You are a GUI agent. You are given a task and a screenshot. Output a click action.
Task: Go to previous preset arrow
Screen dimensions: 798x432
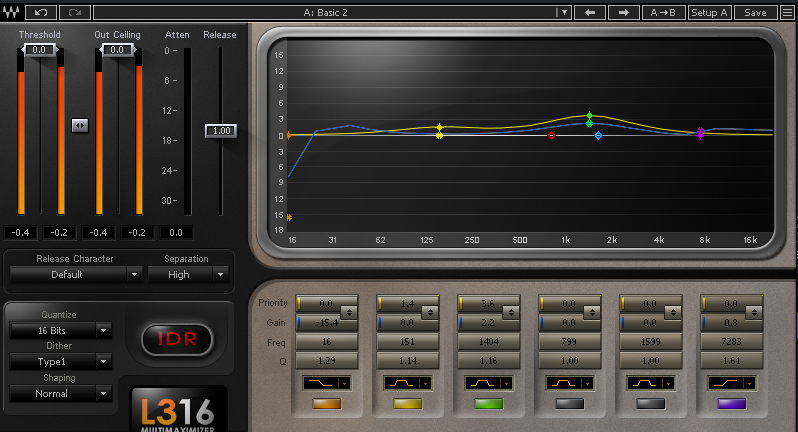590,12
